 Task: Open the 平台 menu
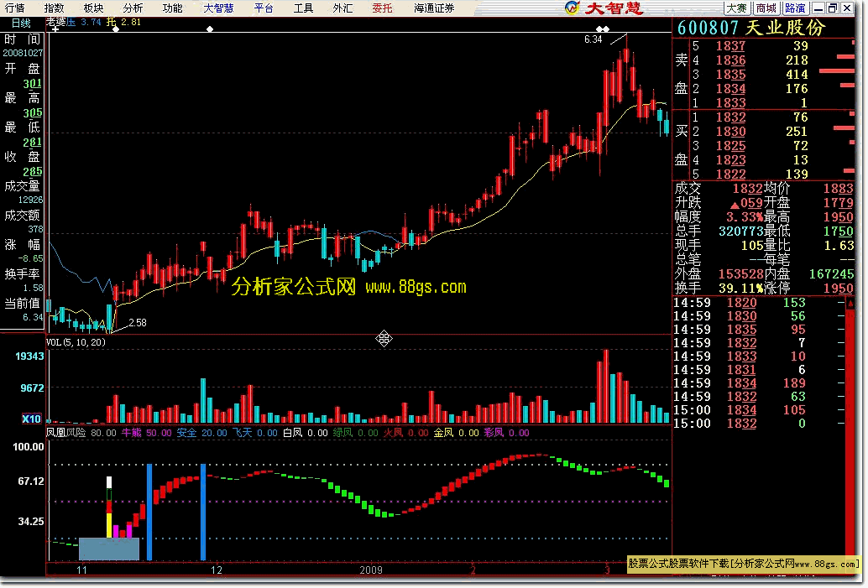pyautogui.click(x=264, y=8)
